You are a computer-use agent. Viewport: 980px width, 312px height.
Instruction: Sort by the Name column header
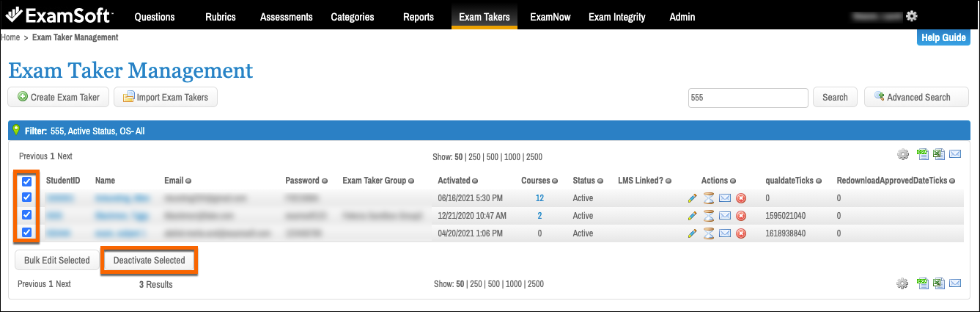point(106,181)
